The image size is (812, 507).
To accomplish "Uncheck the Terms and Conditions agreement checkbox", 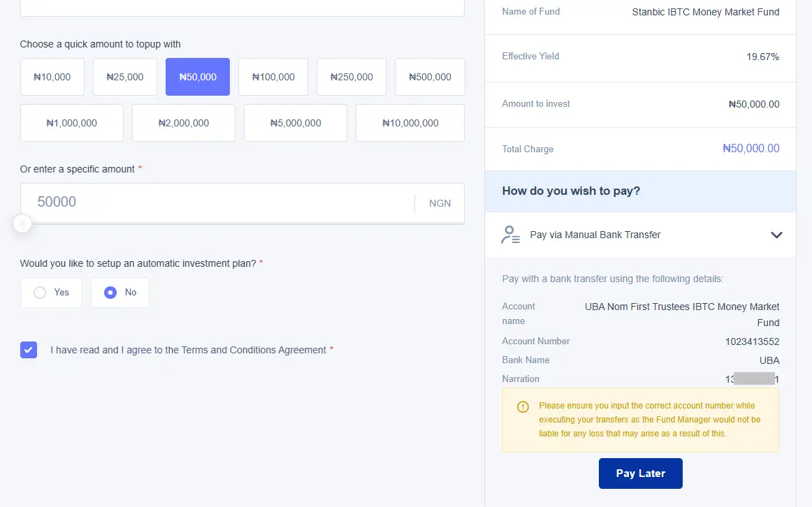I will [x=29, y=349].
